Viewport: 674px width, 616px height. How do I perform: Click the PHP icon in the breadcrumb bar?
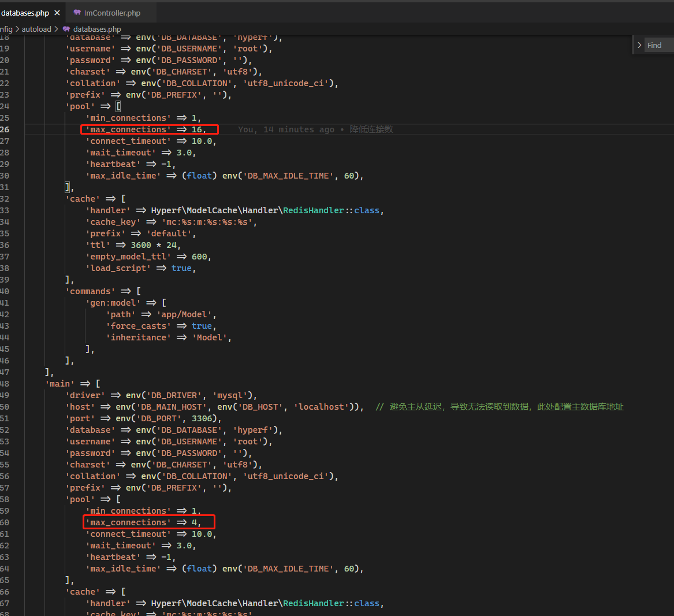(66, 29)
